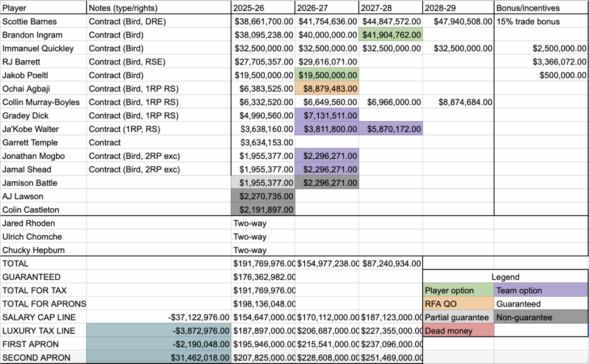The width and height of the screenshot is (589, 364).
Task: Select Gradey Dick's $7,131,511.00 team option
Action: coord(327,116)
